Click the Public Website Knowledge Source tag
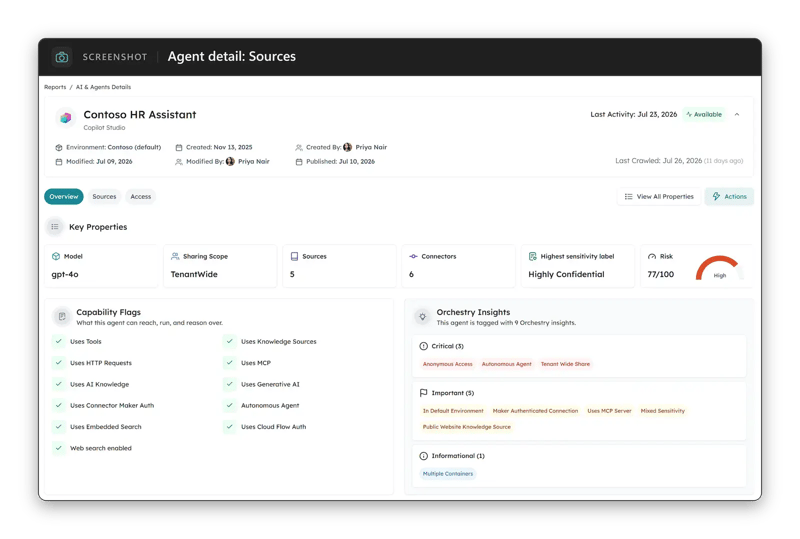800x539 pixels. tap(467, 427)
